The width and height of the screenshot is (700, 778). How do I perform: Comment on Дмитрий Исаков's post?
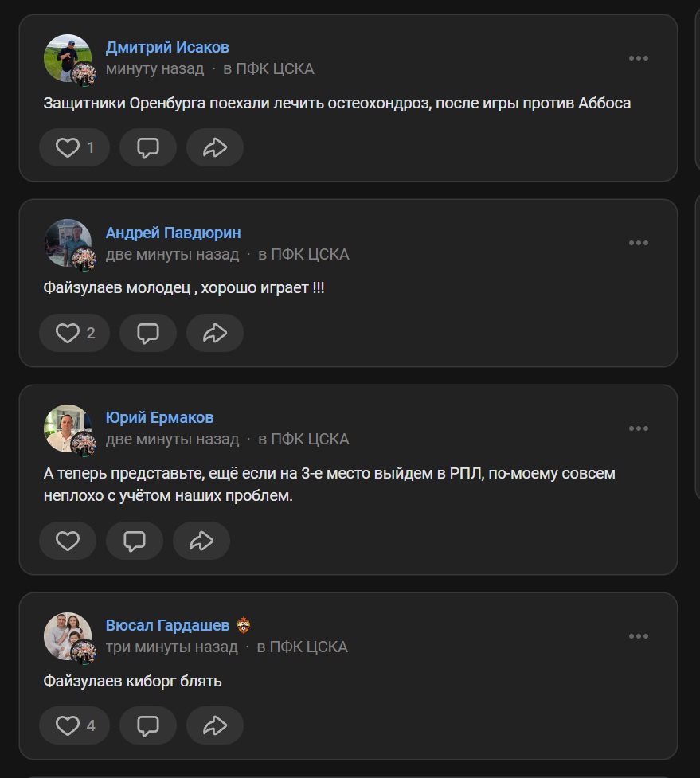(147, 147)
